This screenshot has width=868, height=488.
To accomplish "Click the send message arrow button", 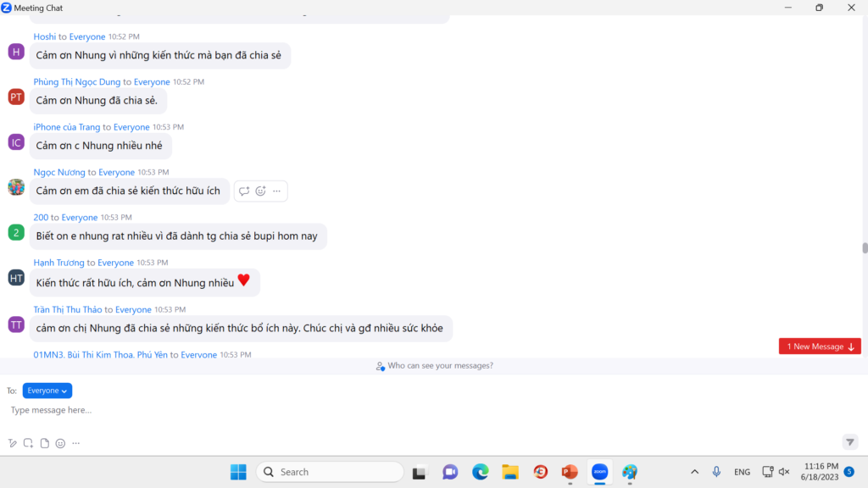I will tap(850, 442).
